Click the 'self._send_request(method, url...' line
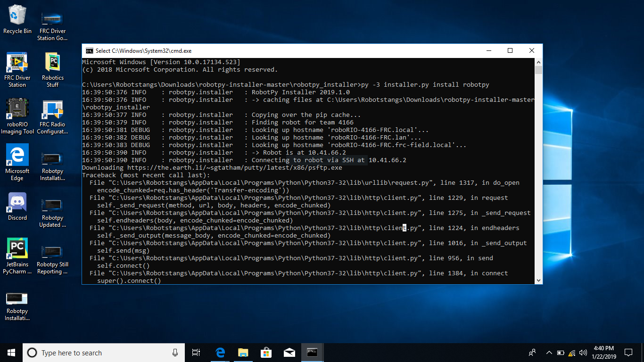The width and height of the screenshot is (644, 362). (214, 206)
